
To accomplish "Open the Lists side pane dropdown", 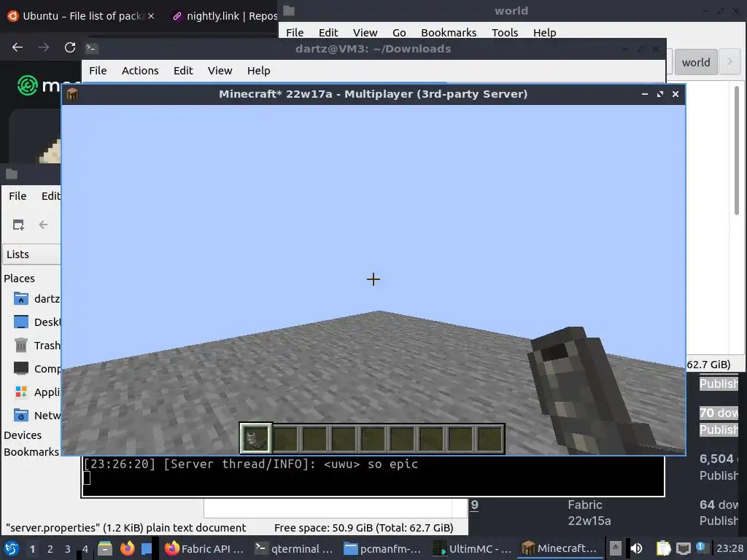I will tap(31, 254).
